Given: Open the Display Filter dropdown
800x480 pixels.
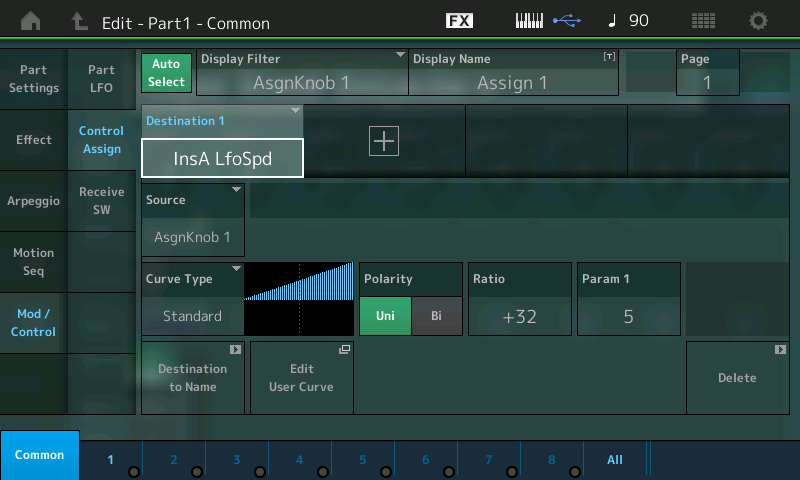Looking at the screenshot, I should pyautogui.click(x=302, y=72).
